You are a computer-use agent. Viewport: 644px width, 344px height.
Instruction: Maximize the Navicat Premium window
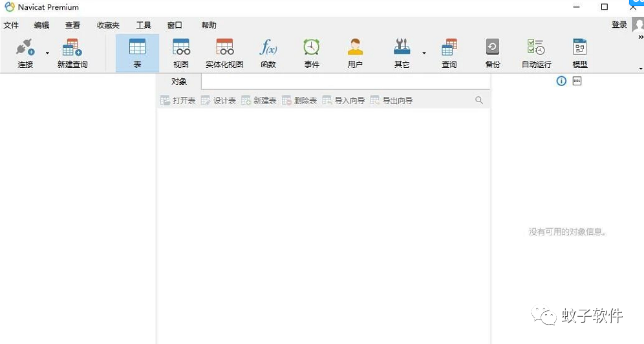605,6
